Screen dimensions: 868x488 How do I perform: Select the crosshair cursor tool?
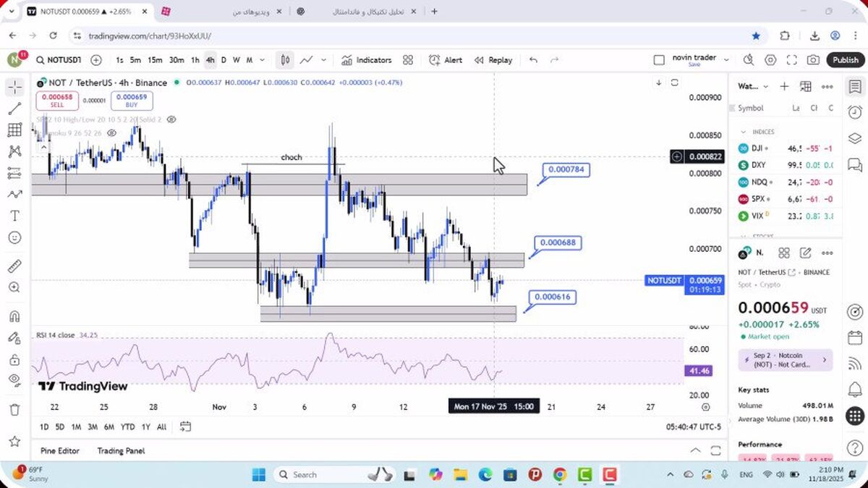point(14,88)
